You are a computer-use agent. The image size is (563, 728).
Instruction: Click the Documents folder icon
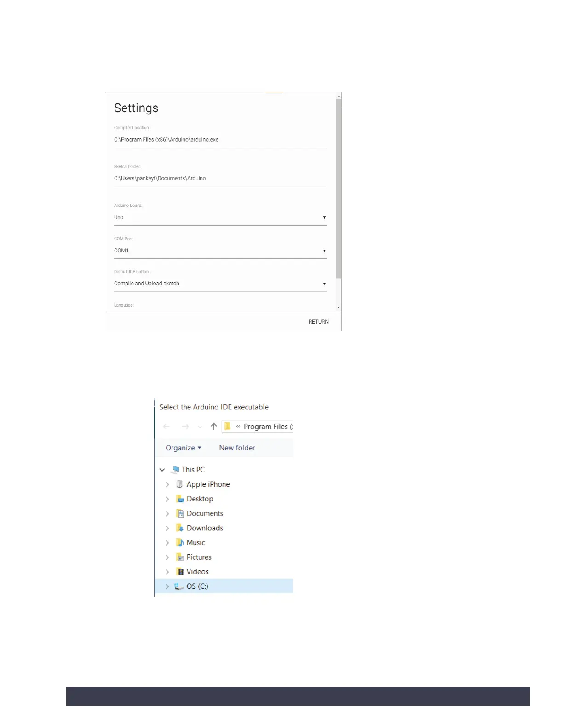pyautogui.click(x=180, y=514)
